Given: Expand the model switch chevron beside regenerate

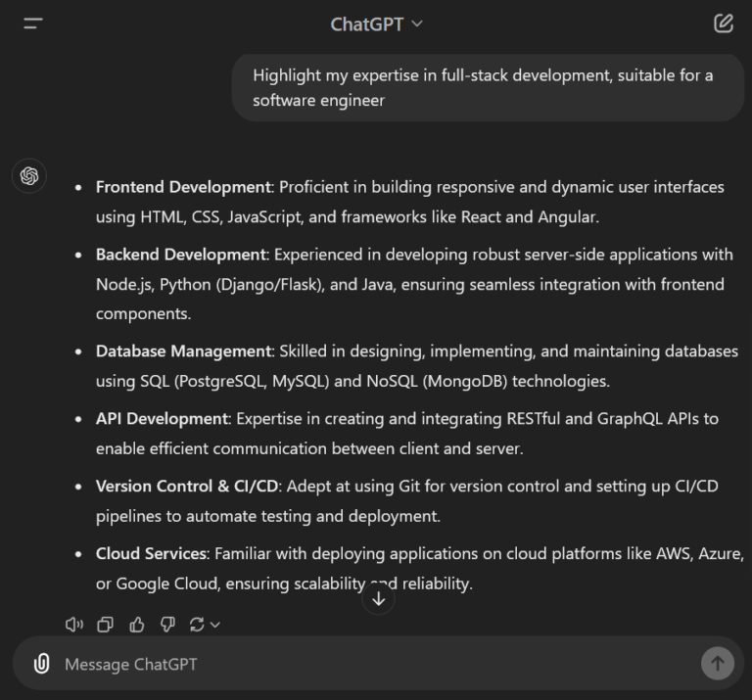Looking at the screenshot, I should tap(215, 625).
